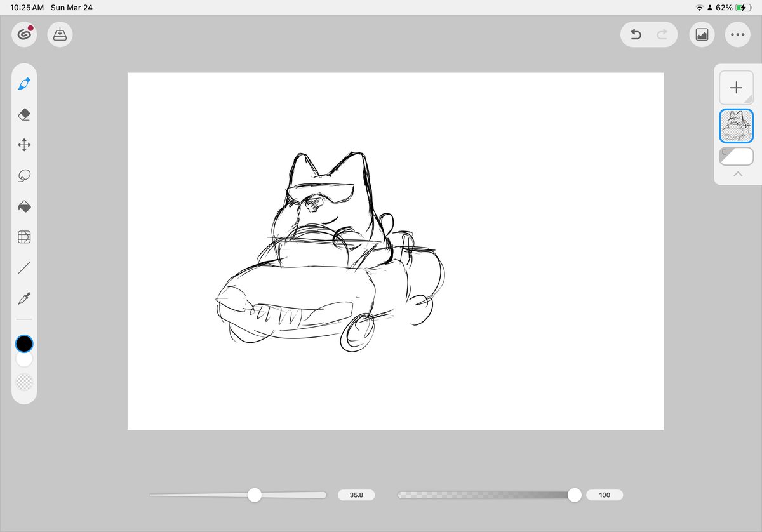762x532 pixels.
Task: Click the brush size slider handle
Action: [x=255, y=495]
